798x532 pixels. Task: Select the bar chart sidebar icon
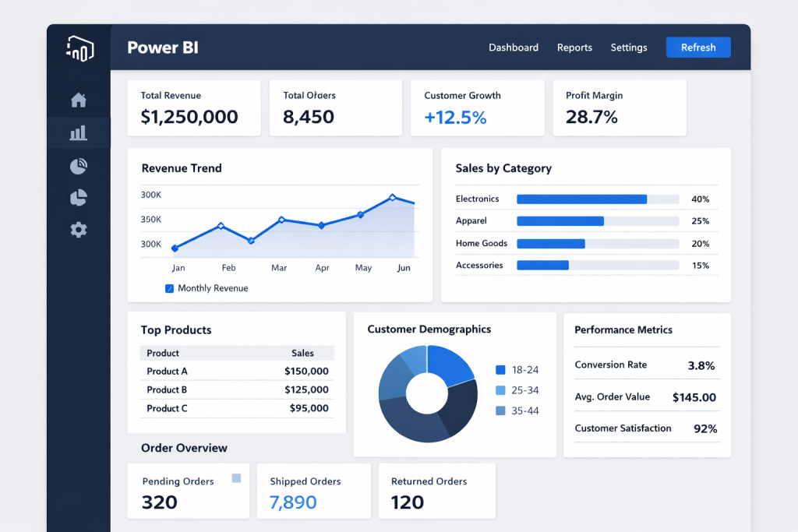point(79,133)
